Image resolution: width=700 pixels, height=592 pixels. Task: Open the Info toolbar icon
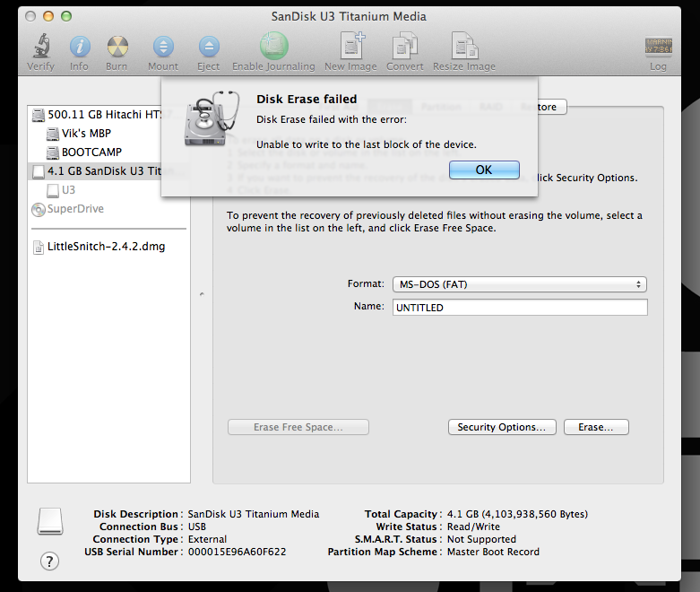point(80,46)
